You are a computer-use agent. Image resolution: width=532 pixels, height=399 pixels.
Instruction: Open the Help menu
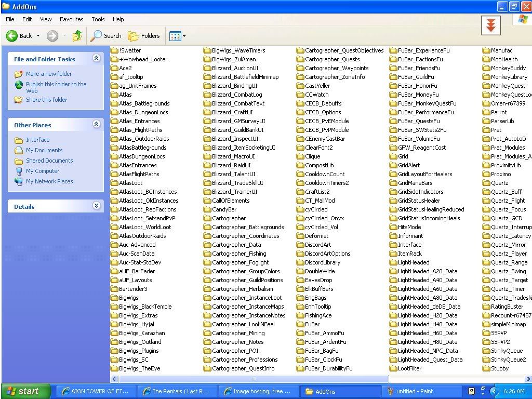[x=118, y=19]
